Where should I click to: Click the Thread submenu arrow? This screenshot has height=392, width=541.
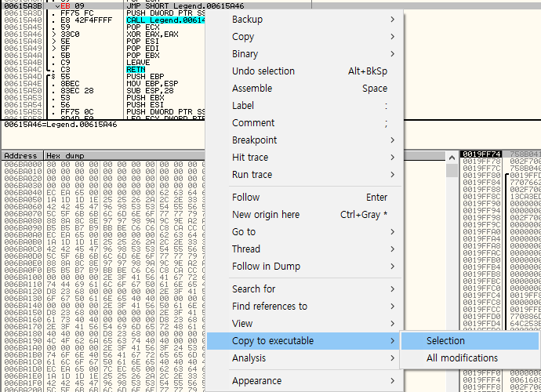tap(392, 249)
